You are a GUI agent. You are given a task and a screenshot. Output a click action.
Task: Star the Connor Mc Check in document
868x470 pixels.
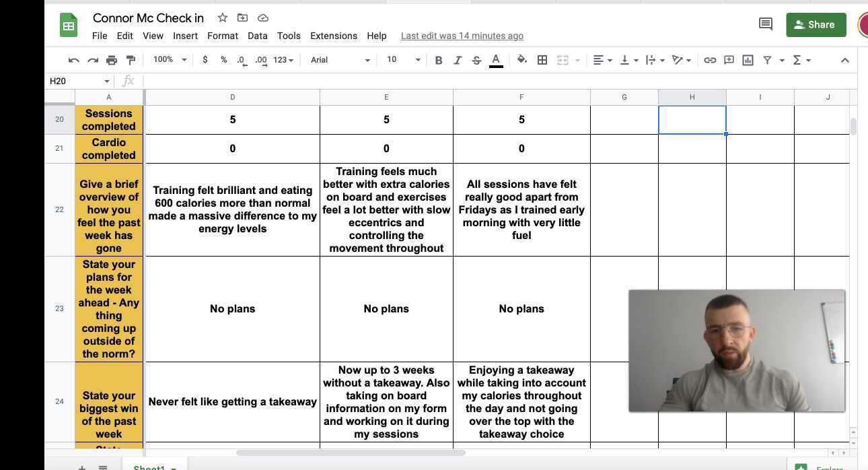point(222,18)
